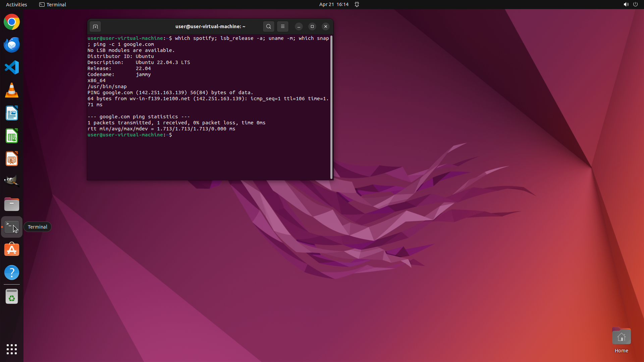Image resolution: width=644 pixels, height=362 pixels.
Task: Open Ubuntu Software store
Action: click(12, 250)
